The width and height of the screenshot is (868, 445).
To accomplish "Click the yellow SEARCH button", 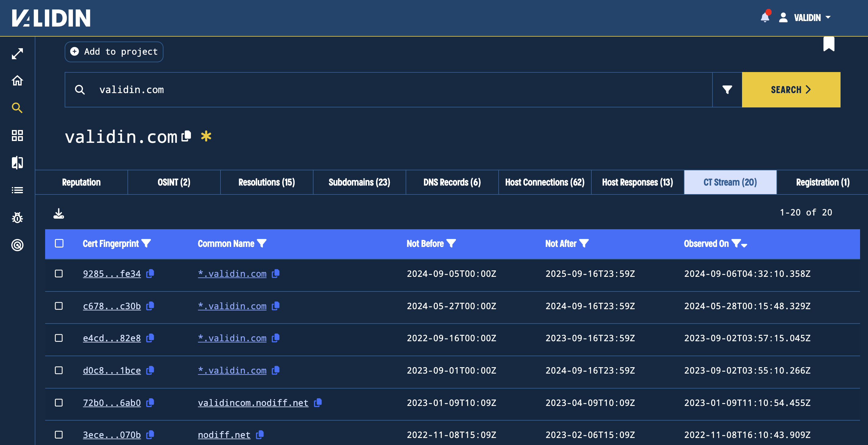I will [x=791, y=90].
